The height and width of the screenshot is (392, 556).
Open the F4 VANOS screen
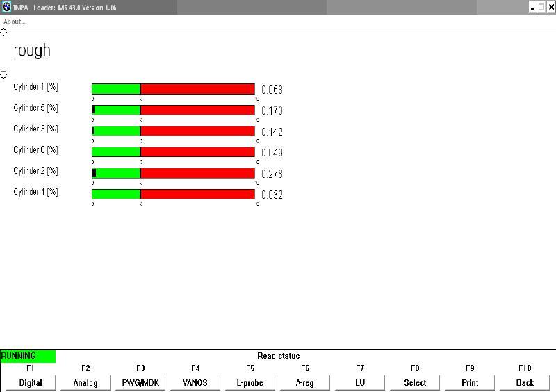(195, 382)
